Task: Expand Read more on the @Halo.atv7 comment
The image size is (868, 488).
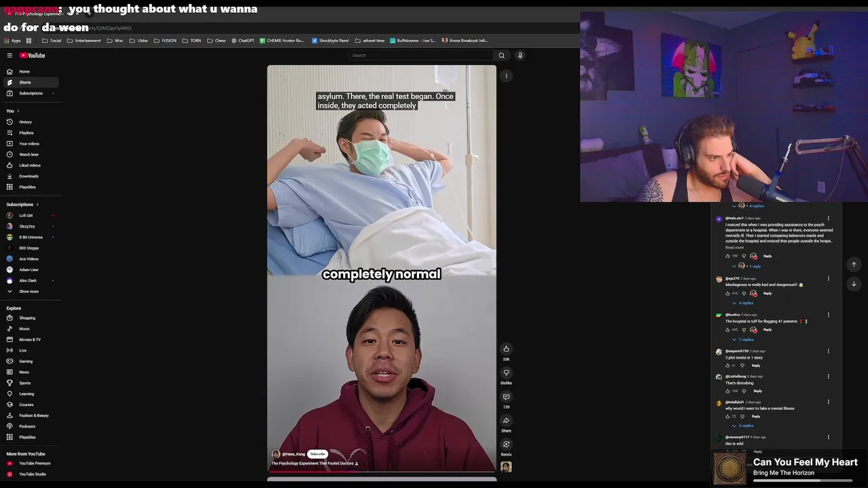Action: (x=734, y=248)
